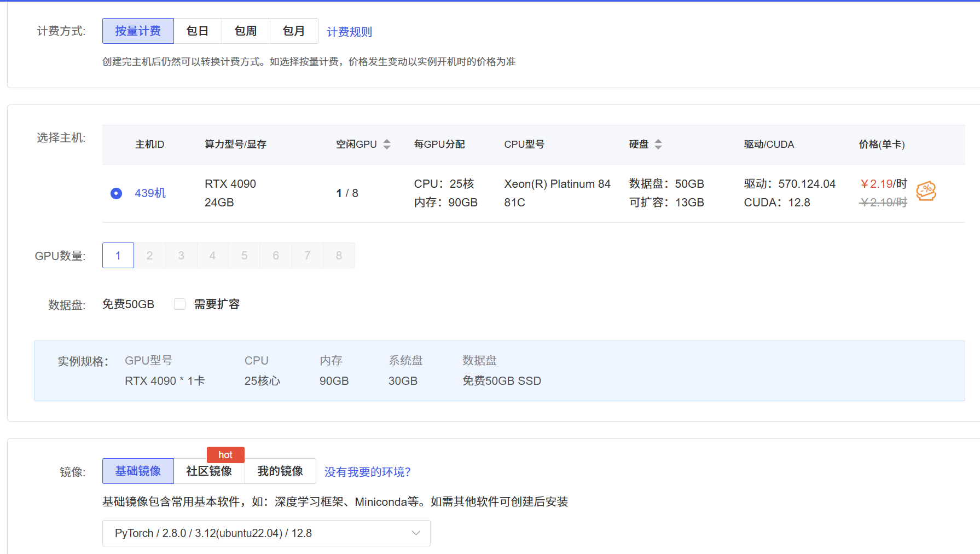Screen dimensions: 980x554
Task: Select 按量计费 billing mode
Action: pos(138,31)
